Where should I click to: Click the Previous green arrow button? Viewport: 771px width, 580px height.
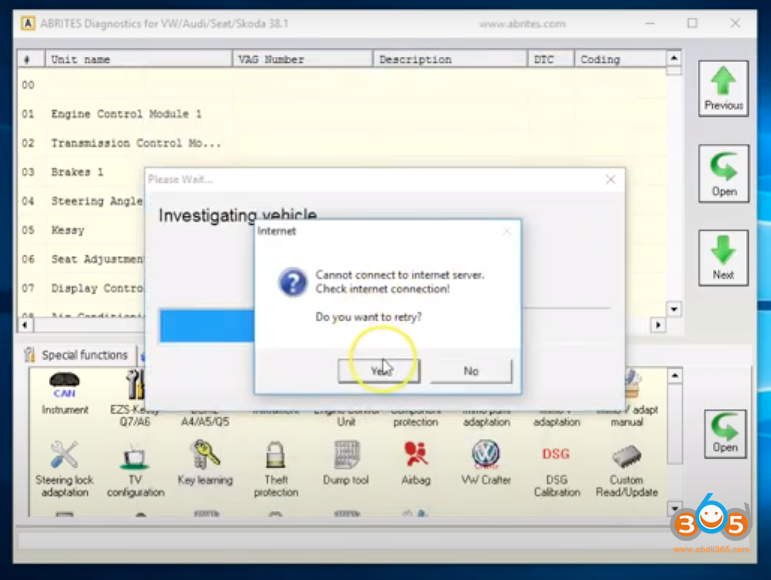[x=723, y=89]
